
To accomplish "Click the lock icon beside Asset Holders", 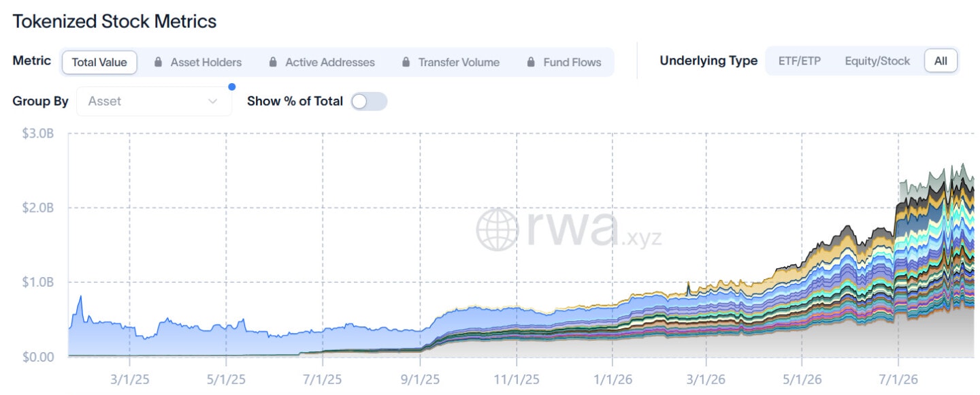I will (x=159, y=62).
